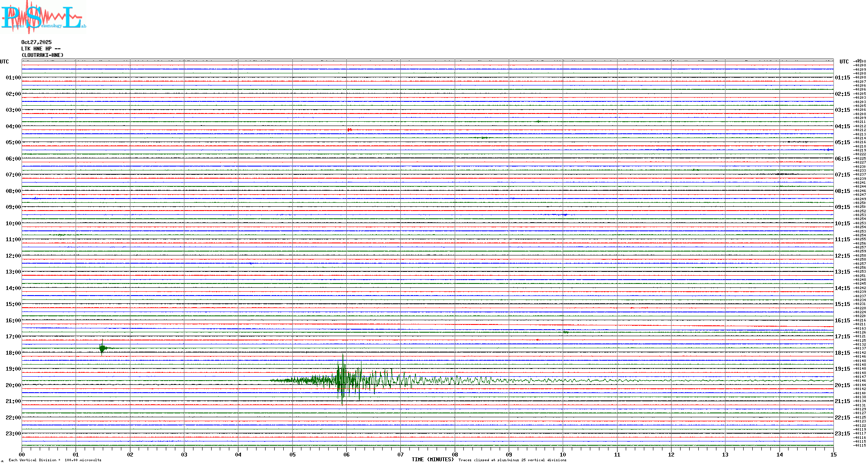The image size is (868, 466).
Task: Click the small green event burst near minute 01
Action: tap(102, 348)
